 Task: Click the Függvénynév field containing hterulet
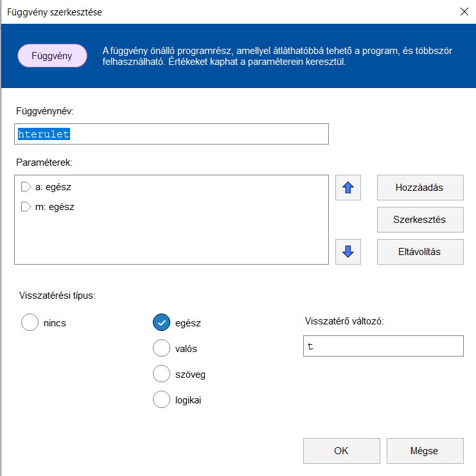(x=171, y=134)
